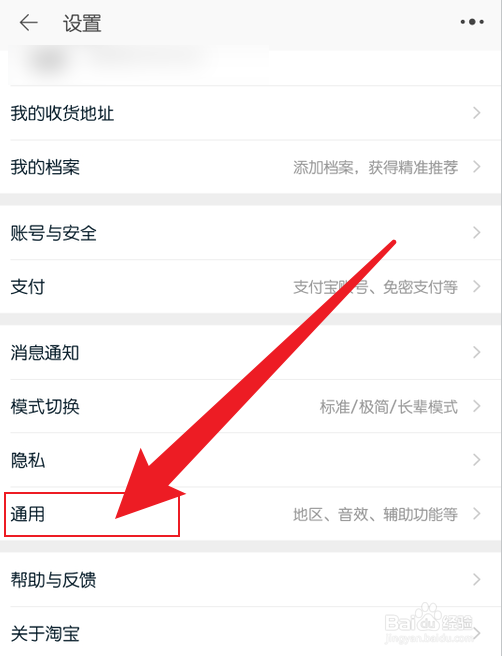Open 模式切换 option
The width and height of the screenshot is (502, 656).
pyautogui.click(x=251, y=406)
